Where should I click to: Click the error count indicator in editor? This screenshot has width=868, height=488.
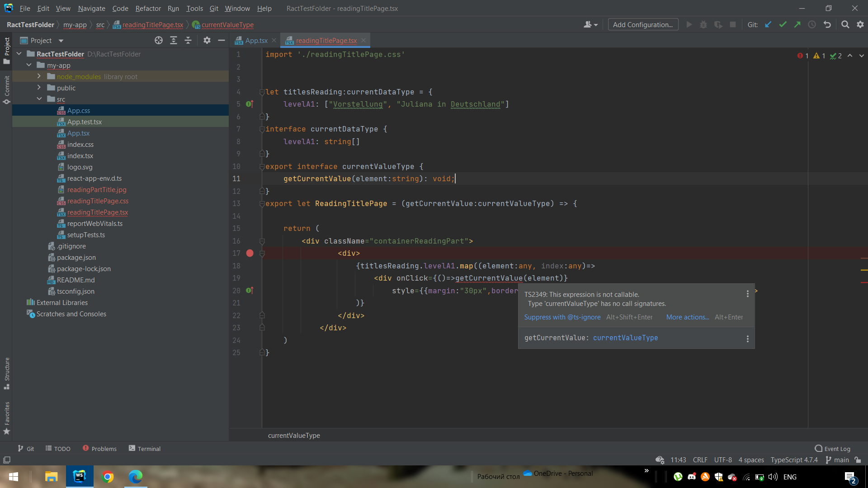click(803, 56)
